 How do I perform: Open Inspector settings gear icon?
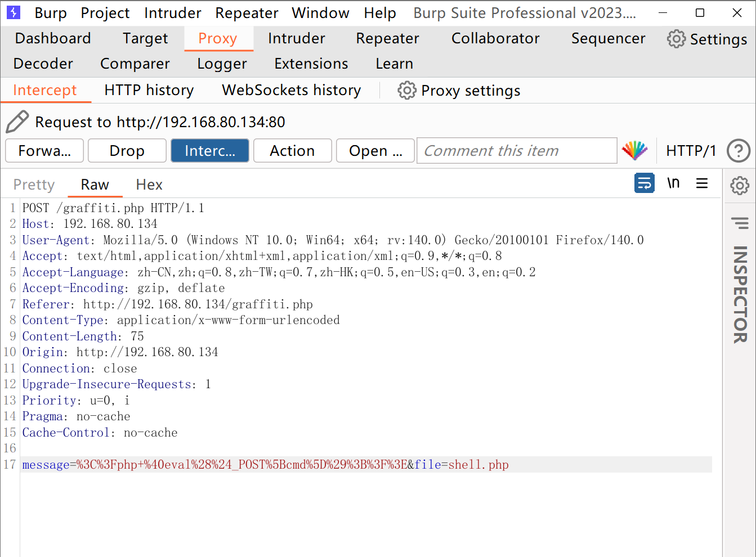[740, 186]
